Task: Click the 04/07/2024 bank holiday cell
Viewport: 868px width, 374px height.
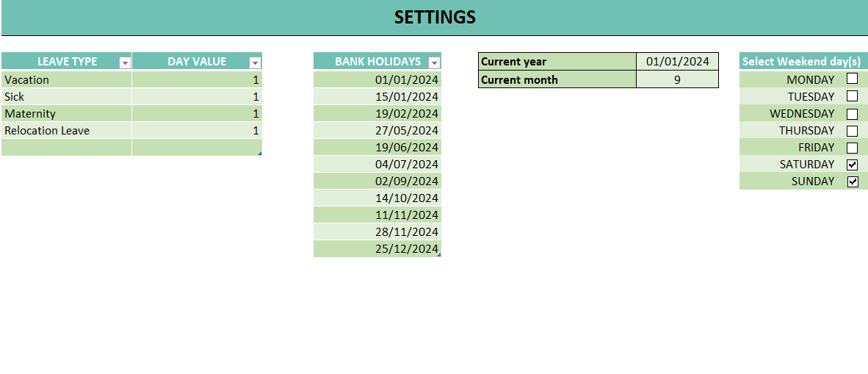Action: 377,164
